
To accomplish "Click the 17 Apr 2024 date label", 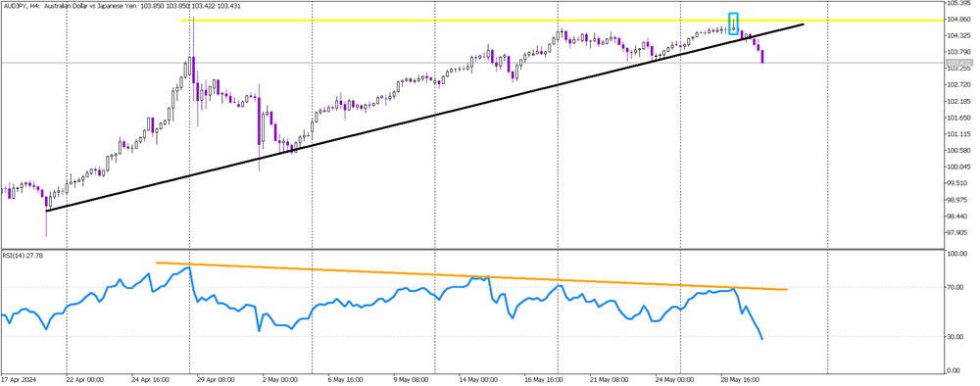I will 18,379.
